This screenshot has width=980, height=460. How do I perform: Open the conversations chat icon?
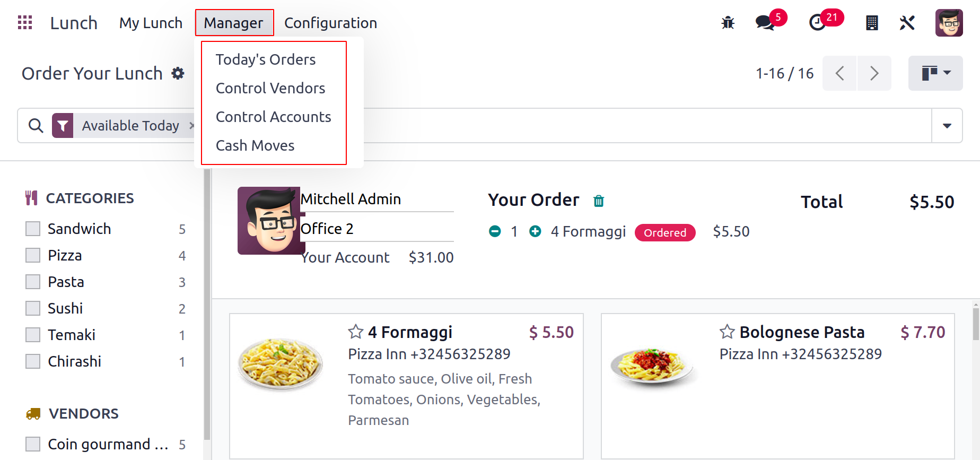(765, 23)
